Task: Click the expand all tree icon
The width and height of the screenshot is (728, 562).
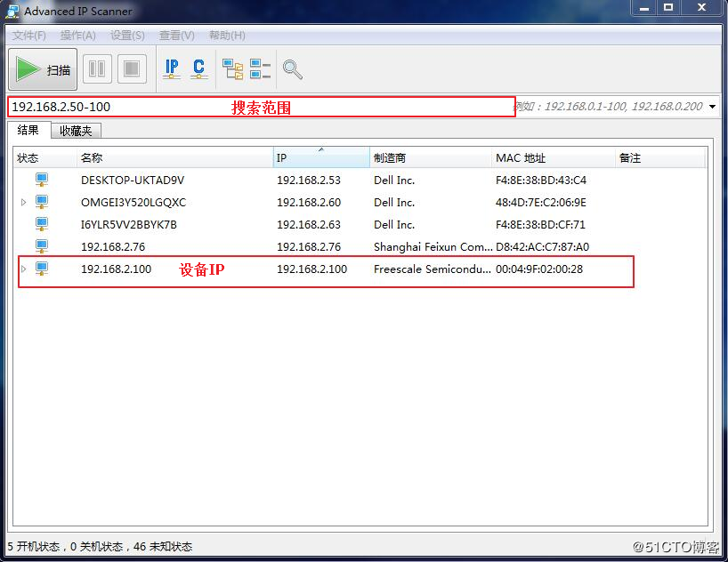Action: 232,69
